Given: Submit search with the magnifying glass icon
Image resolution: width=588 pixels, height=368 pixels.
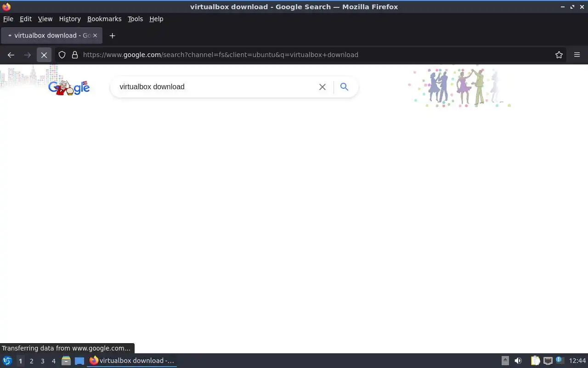Looking at the screenshot, I should pos(344,86).
